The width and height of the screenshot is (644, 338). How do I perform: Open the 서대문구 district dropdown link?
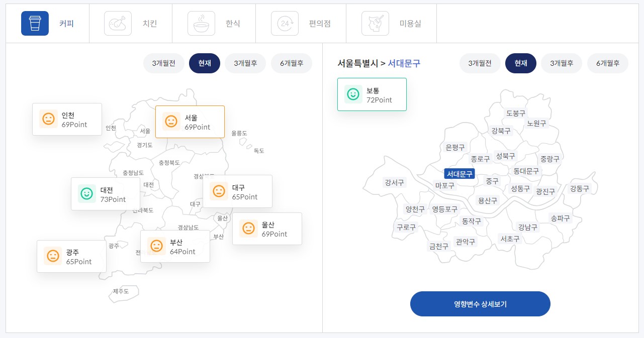[404, 63]
